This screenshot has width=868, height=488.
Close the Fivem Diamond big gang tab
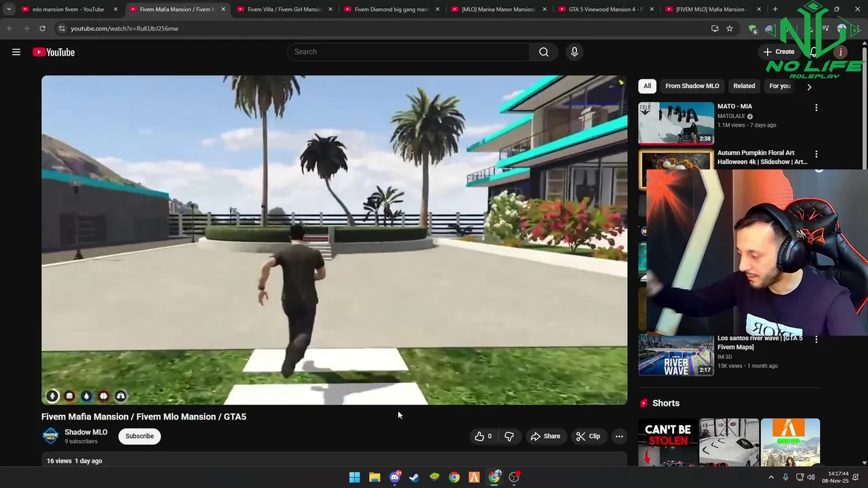point(437,9)
